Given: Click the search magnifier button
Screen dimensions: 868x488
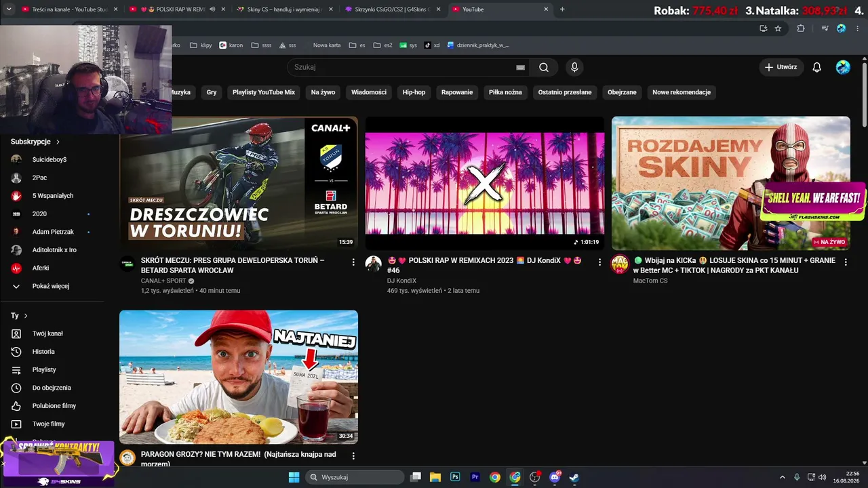Looking at the screenshot, I should (544, 67).
